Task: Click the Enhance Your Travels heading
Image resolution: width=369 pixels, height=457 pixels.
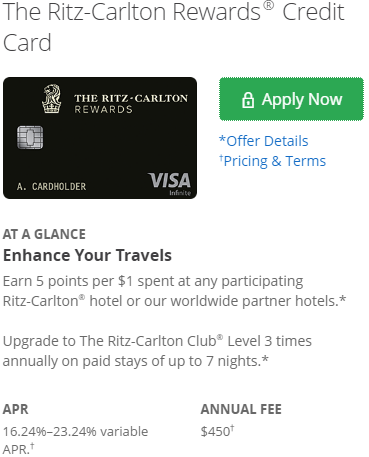Action: 87,255
